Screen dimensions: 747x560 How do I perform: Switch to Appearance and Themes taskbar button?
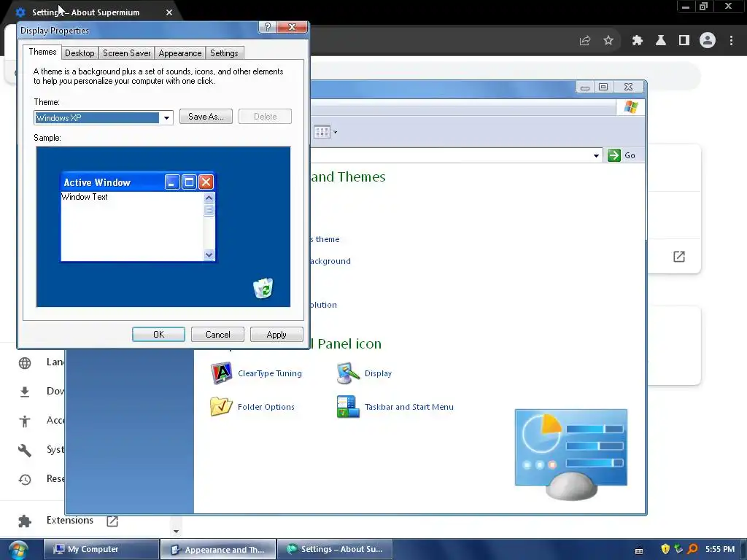tap(218, 549)
